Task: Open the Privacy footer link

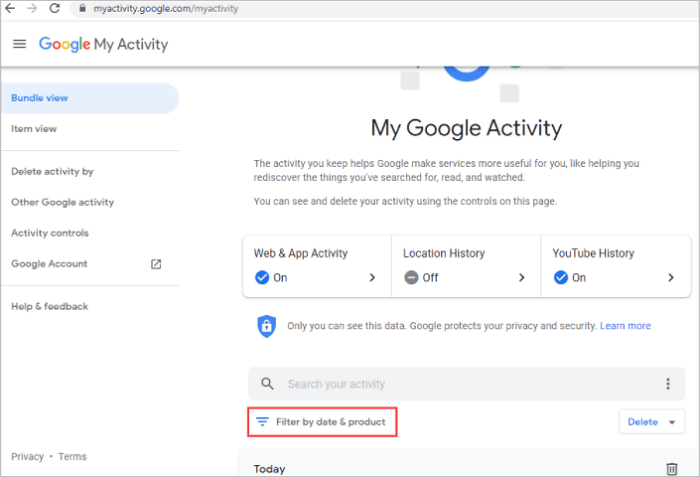Action: [x=27, y=457]
